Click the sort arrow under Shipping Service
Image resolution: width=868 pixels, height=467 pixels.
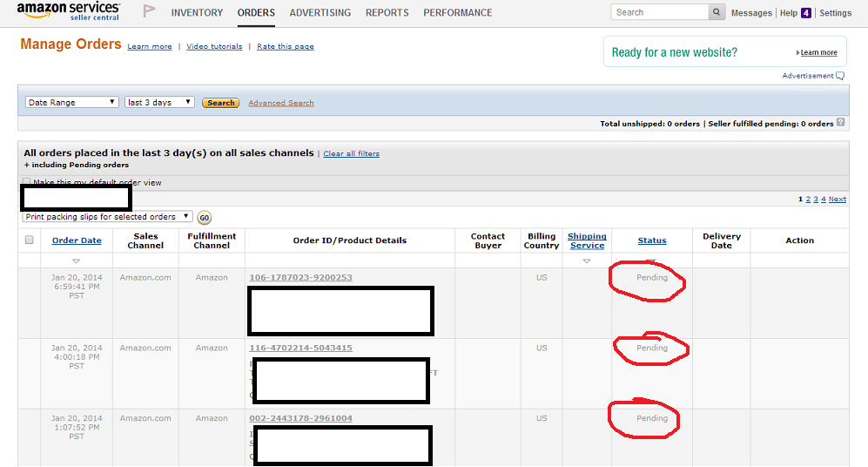587,261
